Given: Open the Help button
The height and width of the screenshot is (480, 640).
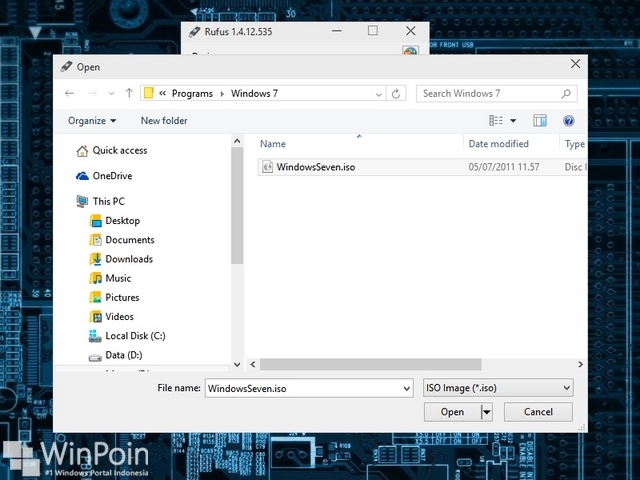Looking at the screenshot, I should point(569,121).
